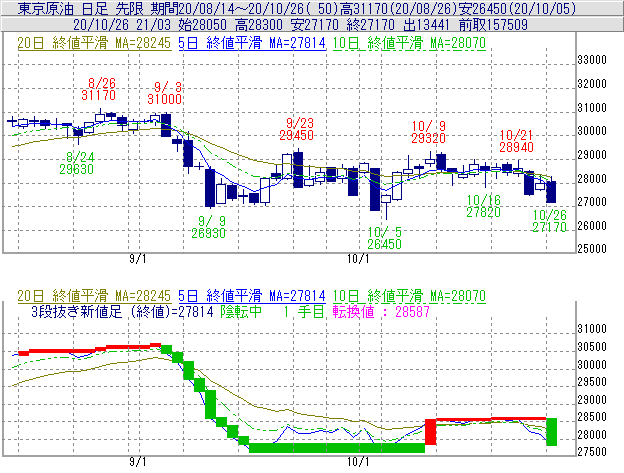Select the 10/9 29320 peak label
This screenshot has height=473, width=624.
pos(428,132)
